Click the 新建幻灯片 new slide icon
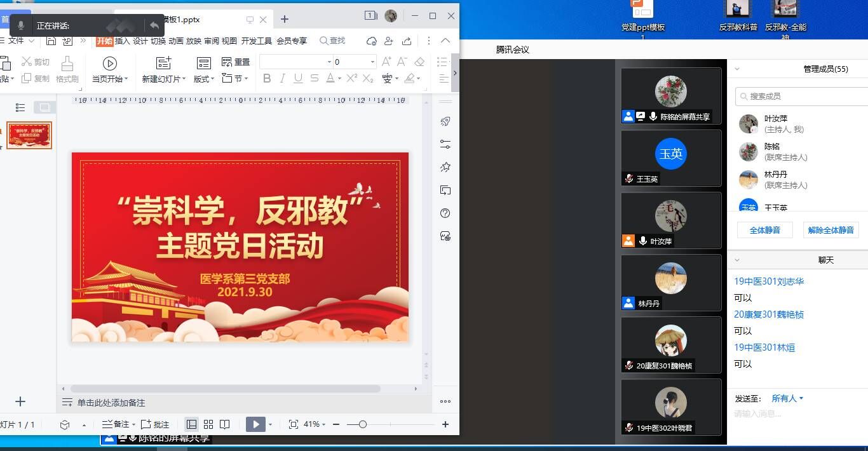Image resolution: width=868 pixels, height=451 pixels. (164, 63)
